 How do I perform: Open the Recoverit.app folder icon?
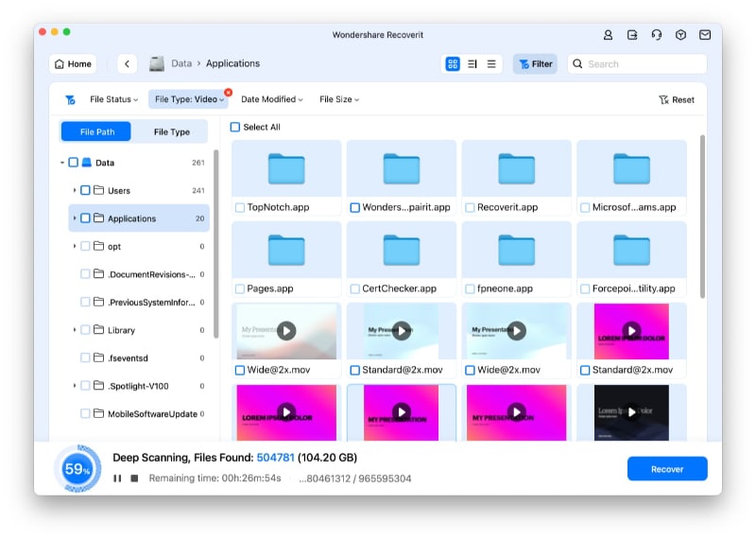pos(516,168)
